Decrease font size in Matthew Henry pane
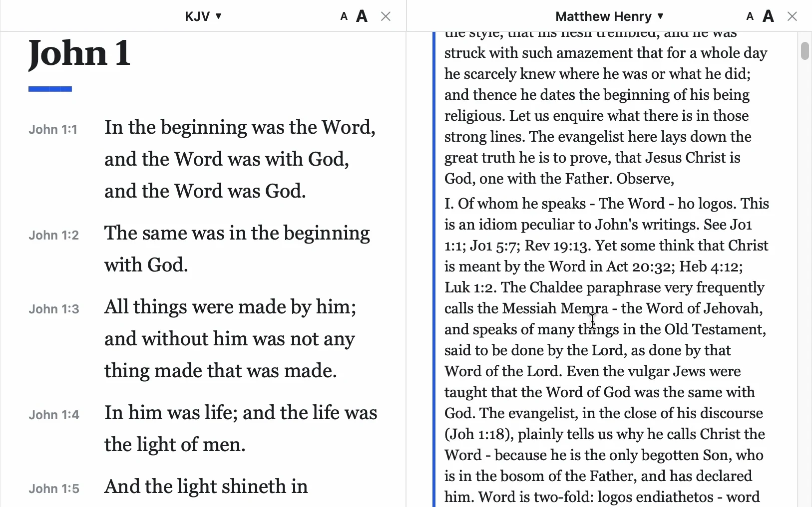This screenshot has width=812, height=507. point(750,17)
